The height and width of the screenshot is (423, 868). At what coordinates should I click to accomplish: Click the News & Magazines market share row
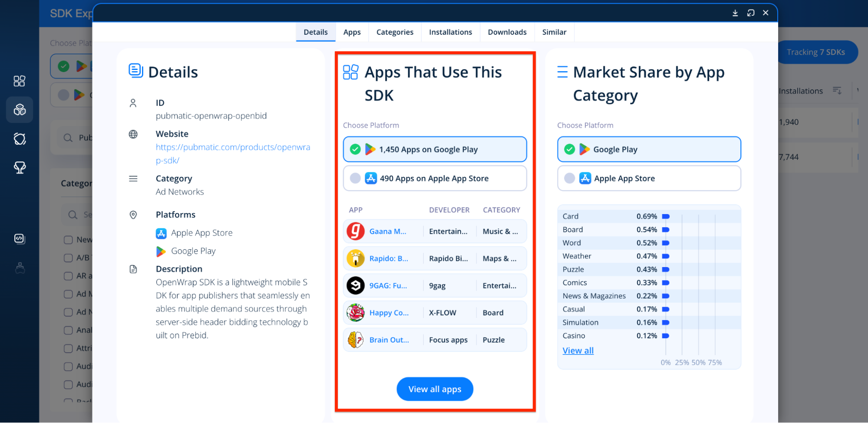tap(649, 296)
